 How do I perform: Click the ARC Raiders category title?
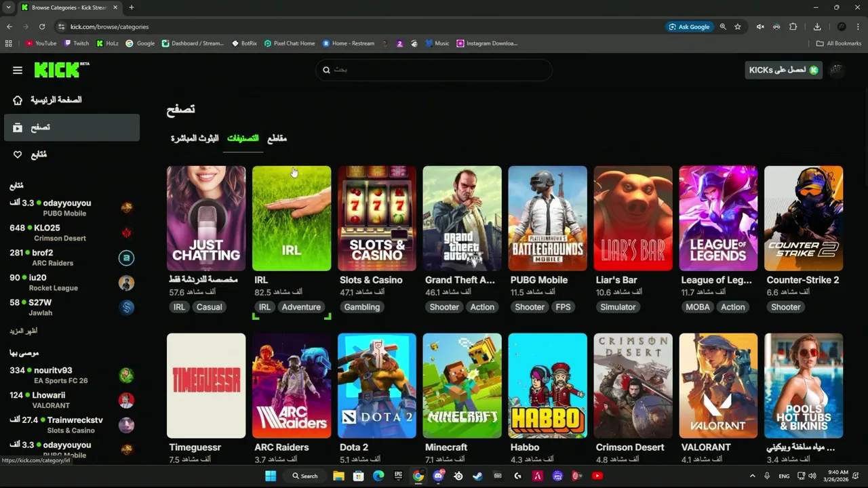[x=281, y=447]
